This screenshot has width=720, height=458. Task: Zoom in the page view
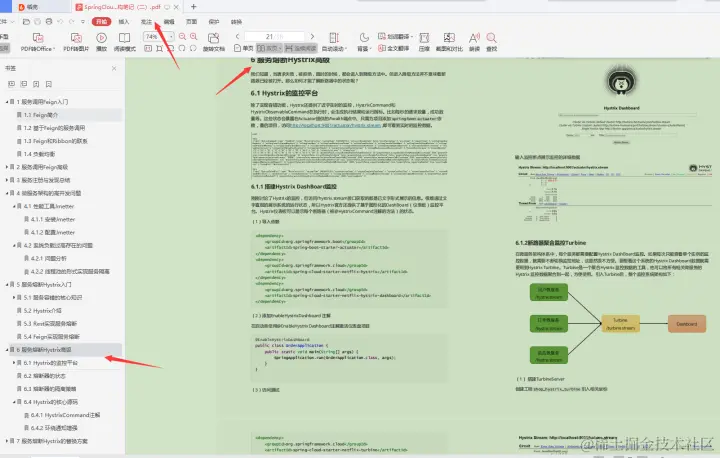193,36
